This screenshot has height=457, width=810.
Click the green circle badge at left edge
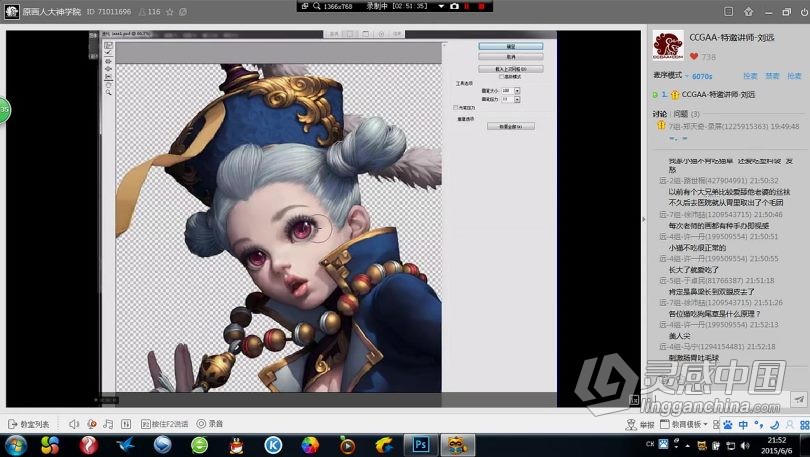point(4,109)
